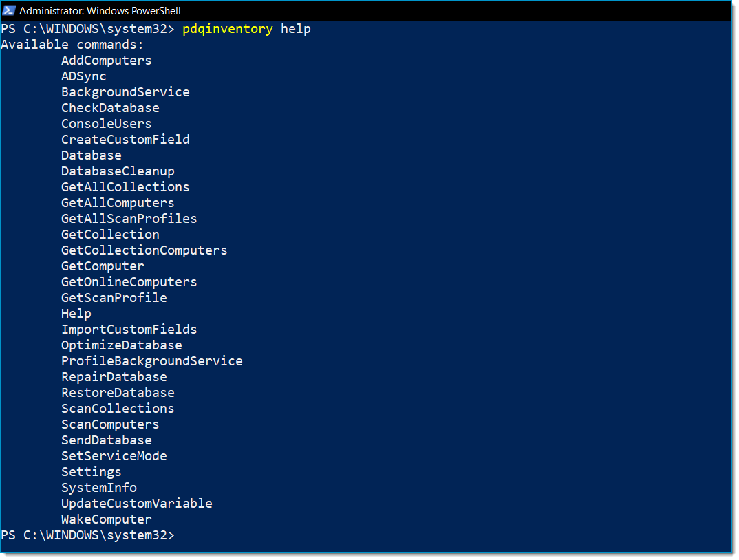The image size is (739, 560).
Task: Click the 'Available commands:' heading line
Action: 72,45
